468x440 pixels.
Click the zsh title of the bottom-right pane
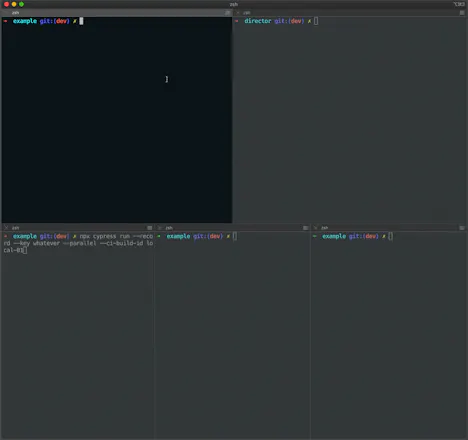tap(325, 228)
